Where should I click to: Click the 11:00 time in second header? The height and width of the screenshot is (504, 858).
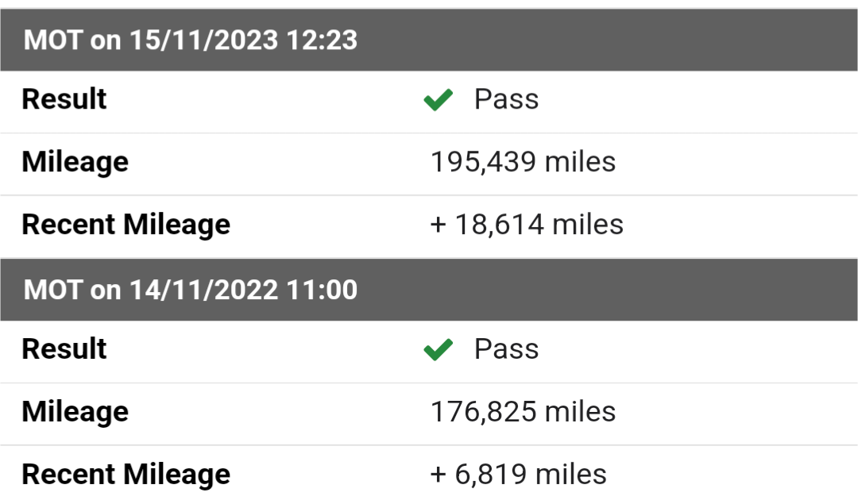[322, 290]
